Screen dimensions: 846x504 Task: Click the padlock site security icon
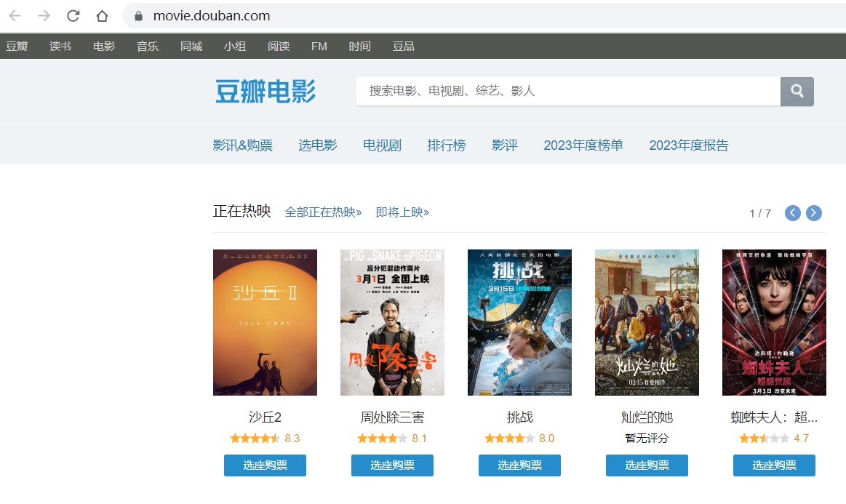point(139,16)
